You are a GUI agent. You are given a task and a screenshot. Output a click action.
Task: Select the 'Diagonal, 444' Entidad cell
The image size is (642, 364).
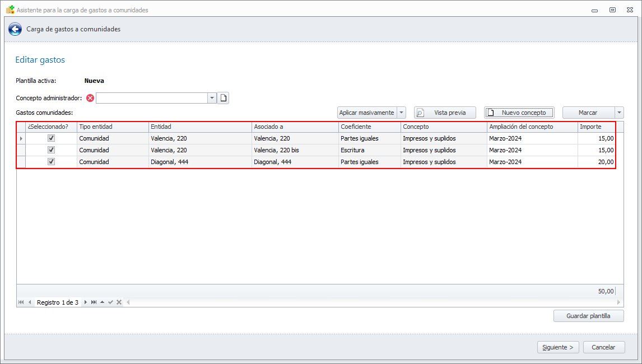pos(200,162)
